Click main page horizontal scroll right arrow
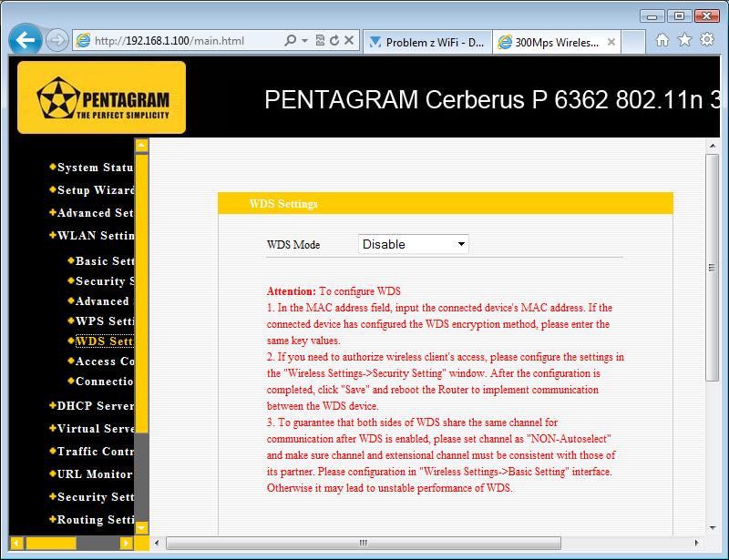 pyautogui.click(x=696, y=543)
